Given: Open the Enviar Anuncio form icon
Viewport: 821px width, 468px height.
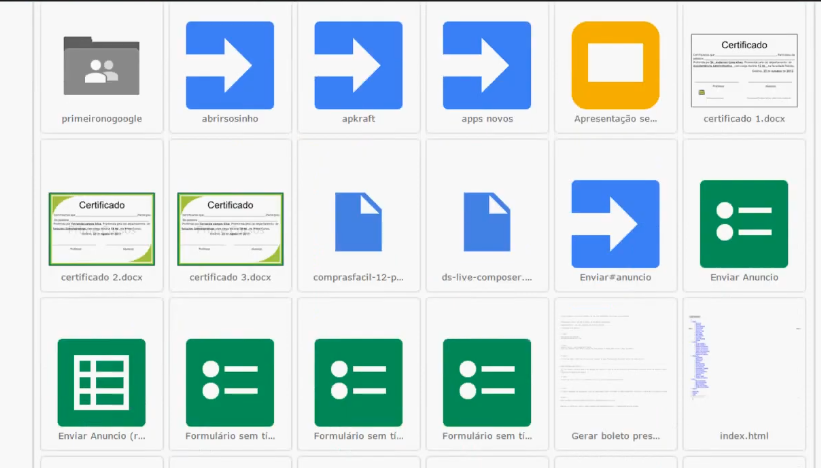Looking at the screenshot, I should [744, 224].
